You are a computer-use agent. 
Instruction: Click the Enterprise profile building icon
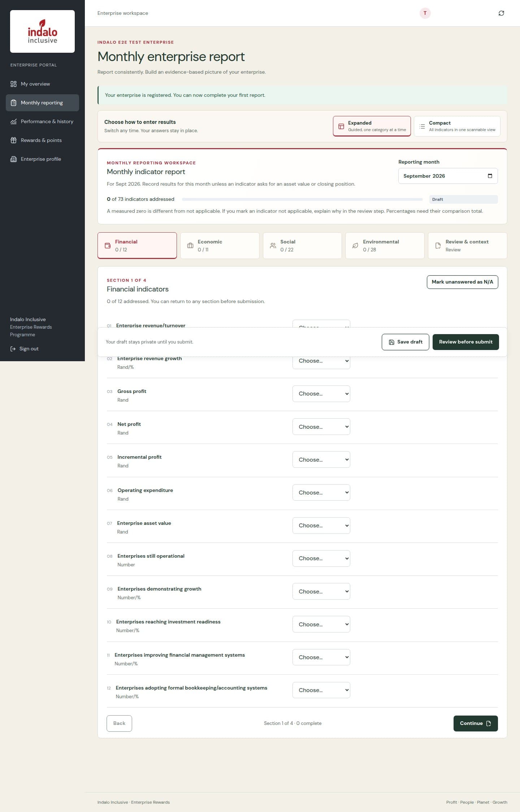tap(13, 159)
